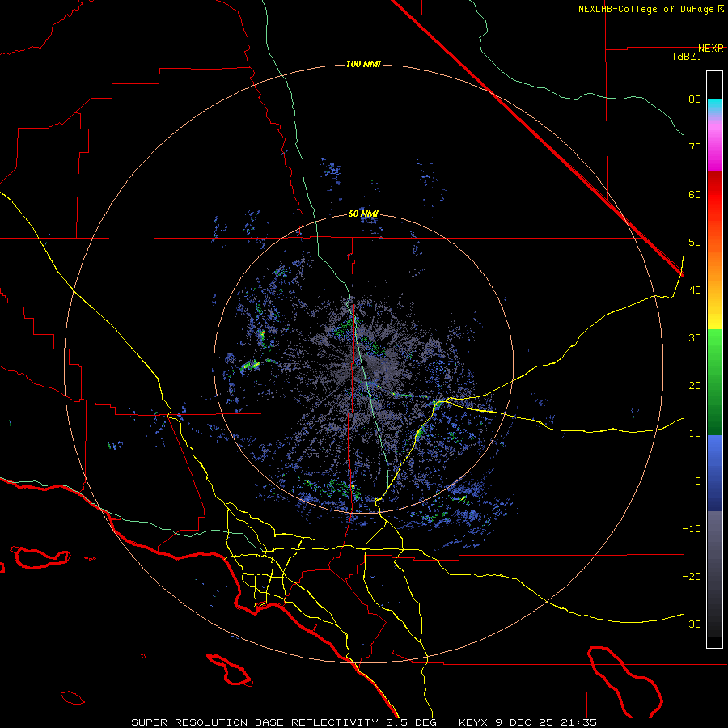Click the 0 value on the dBZ scale
728x728 pixels.
coord(698,481)
